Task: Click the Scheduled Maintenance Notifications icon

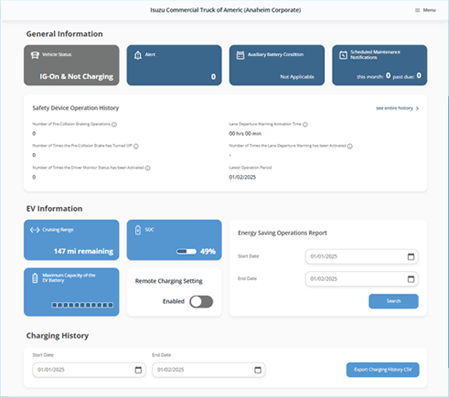Action: pos(343,55)
